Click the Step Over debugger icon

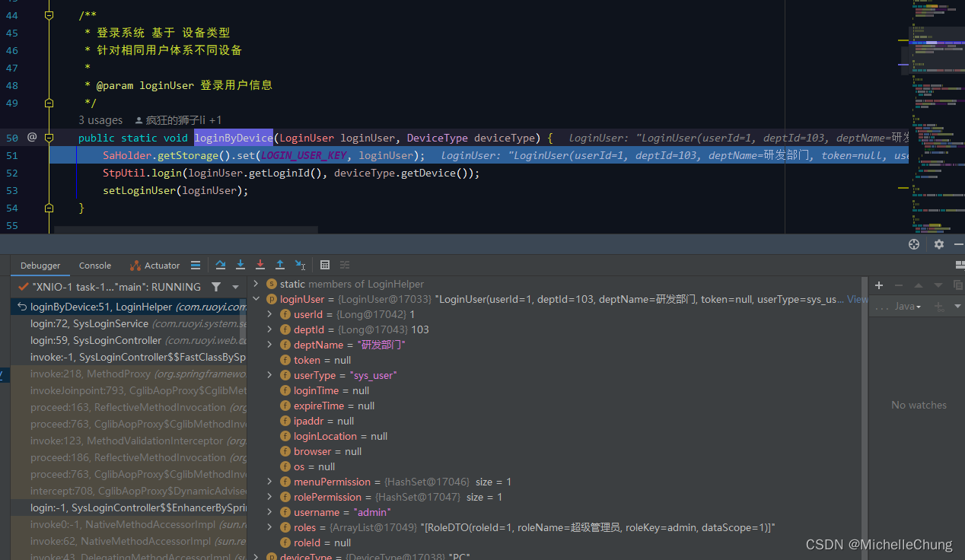pyautogui.click(x=221, y=265)
